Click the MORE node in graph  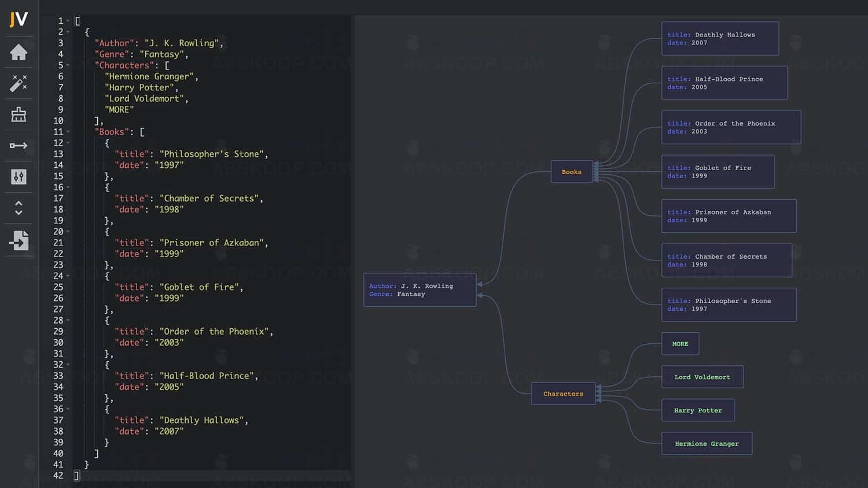(x=681, y=344)
